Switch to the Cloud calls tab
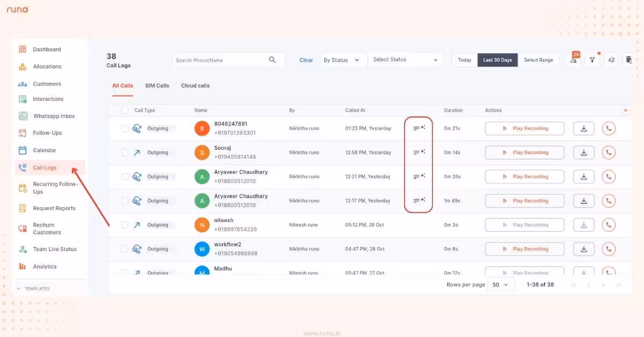 click(195, 85)
